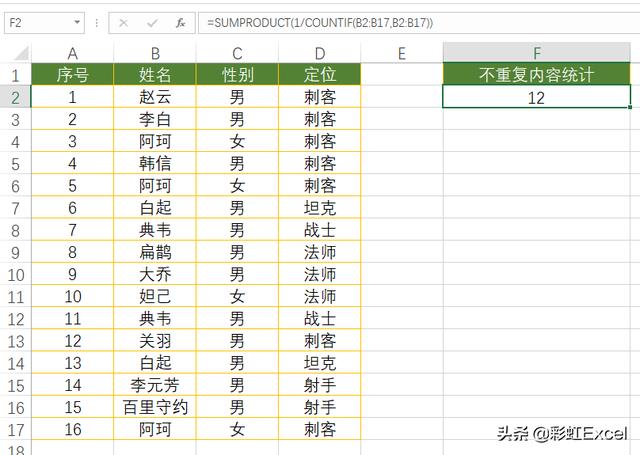Select 女 cell in row 11
640x455 pixels.
[237, 296]
